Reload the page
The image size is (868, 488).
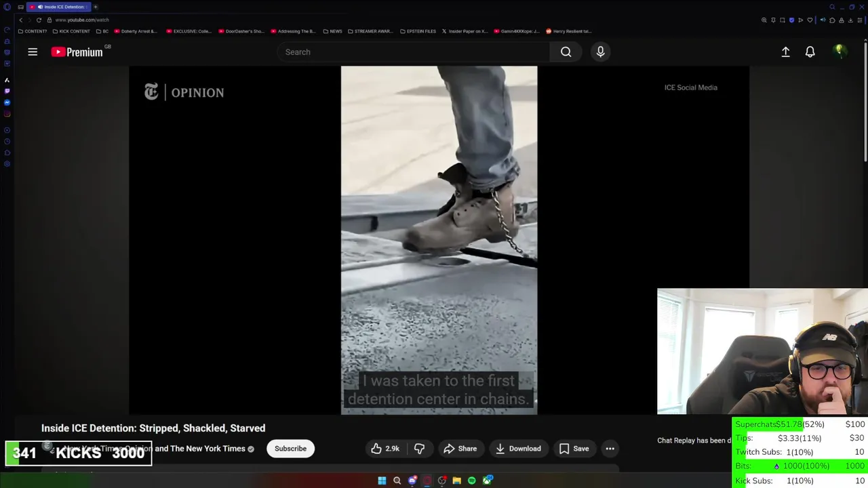[x=39, y=20]
